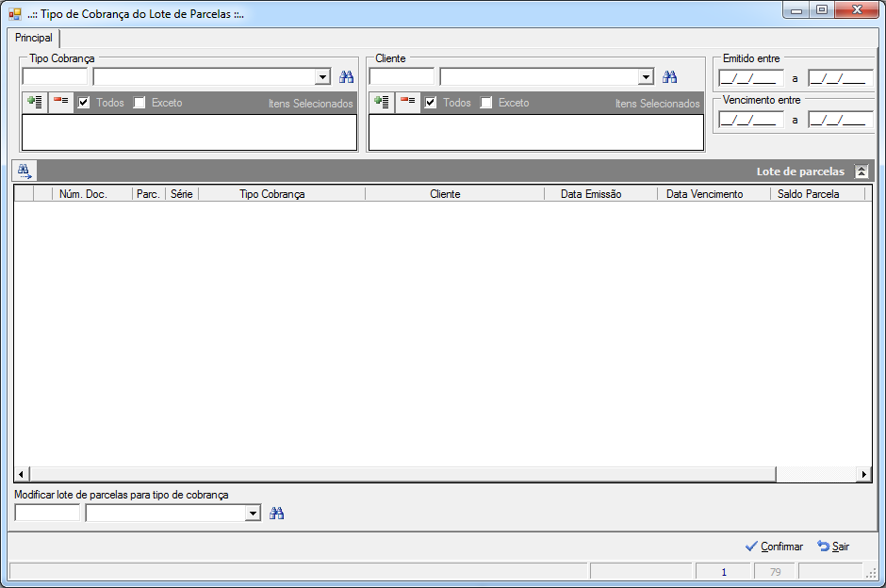
Task: Remove item from Tipo Cobrança selection list
Action: click(x=61, y=102)
